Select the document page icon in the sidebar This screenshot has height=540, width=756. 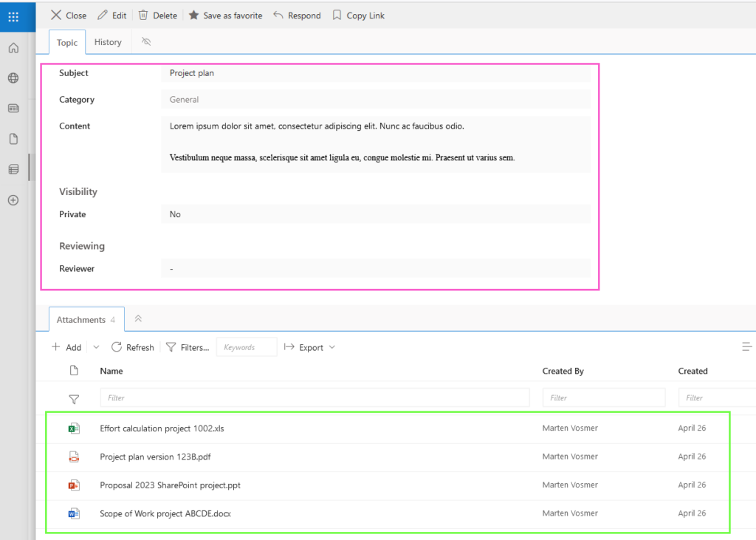(12, 138)
